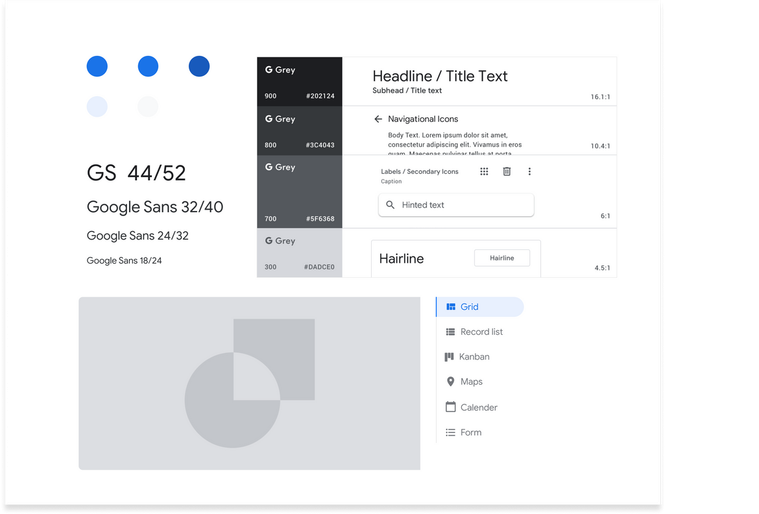Click the Body Text lorem ipsum paragraph
The image size is (759, 514).
click(455, 144)
